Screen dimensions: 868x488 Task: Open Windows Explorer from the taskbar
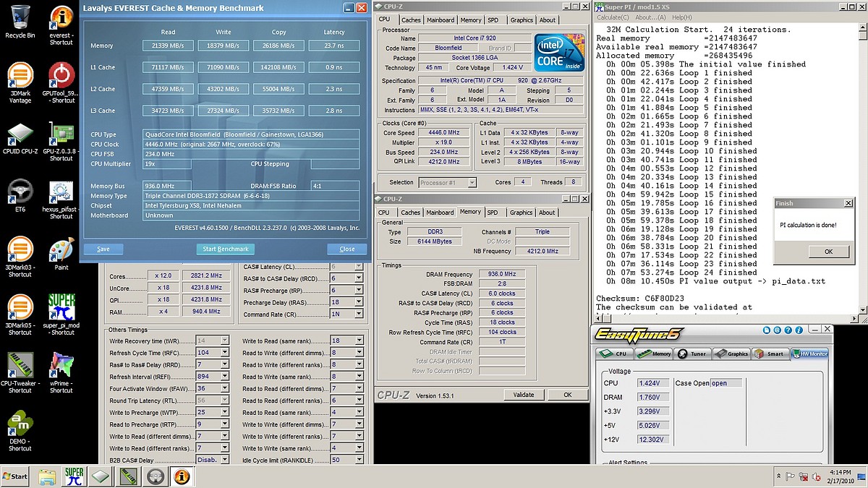coord(48,476)
